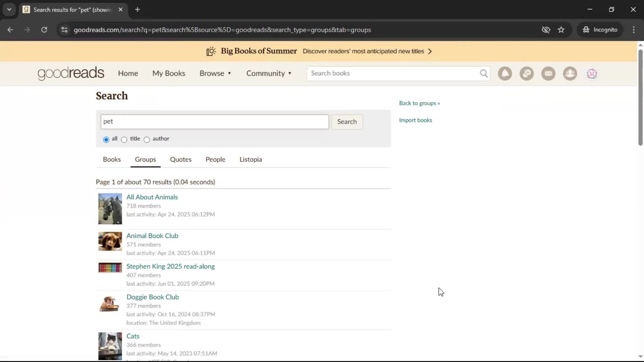Select the Groups tab

coord(145,160)
